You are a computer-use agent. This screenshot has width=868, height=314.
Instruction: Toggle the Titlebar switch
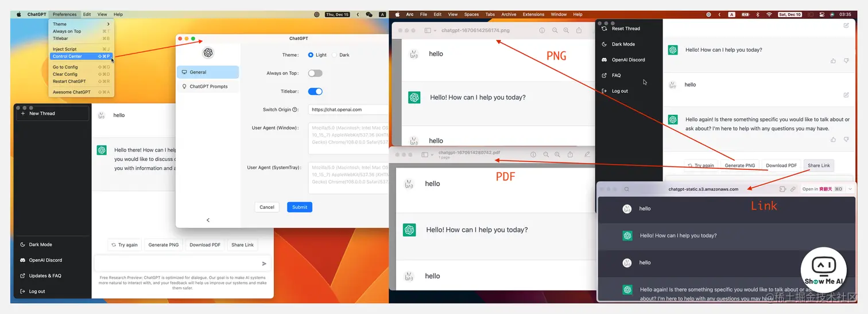pos(315,91)
